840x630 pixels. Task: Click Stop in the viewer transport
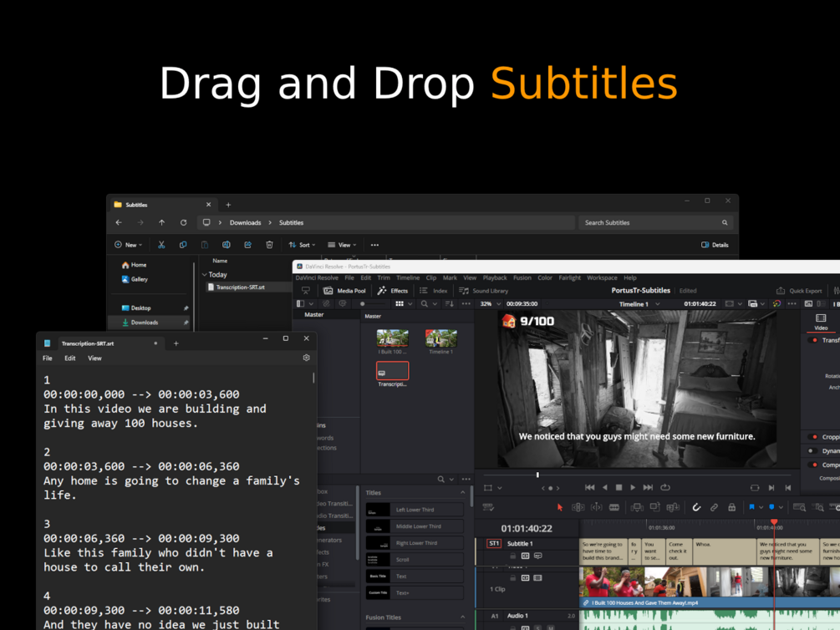point(619,487)
